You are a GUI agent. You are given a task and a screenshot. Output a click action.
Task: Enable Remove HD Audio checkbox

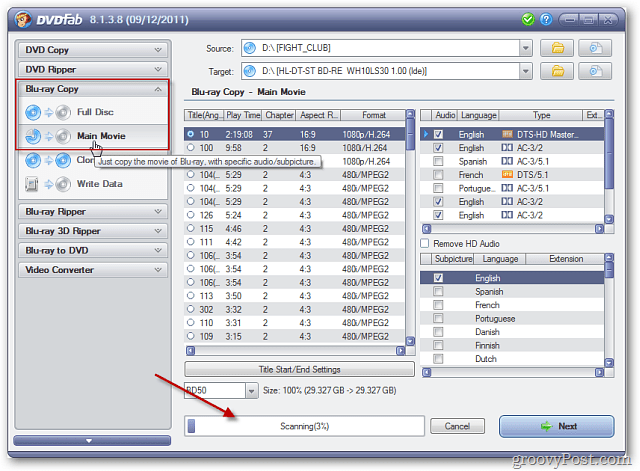pyautogui.click(x=425, y=244)
